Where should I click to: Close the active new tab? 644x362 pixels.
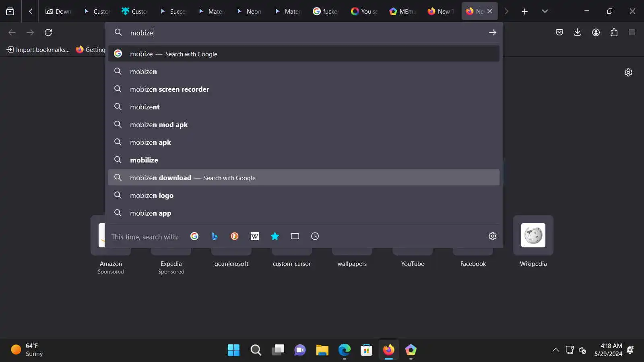click(x=489, y=11)
